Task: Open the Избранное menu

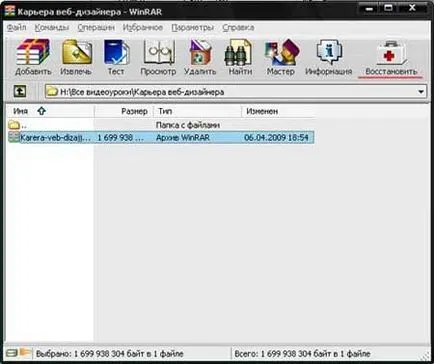Action: coord(143,27)
